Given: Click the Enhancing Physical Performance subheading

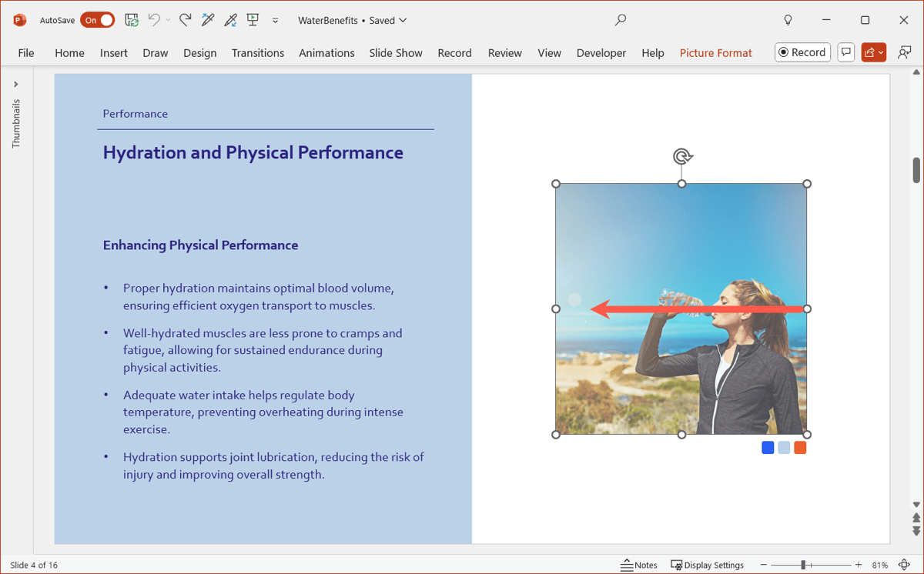Looking at the screenshot, I should [x=201, y=245].
